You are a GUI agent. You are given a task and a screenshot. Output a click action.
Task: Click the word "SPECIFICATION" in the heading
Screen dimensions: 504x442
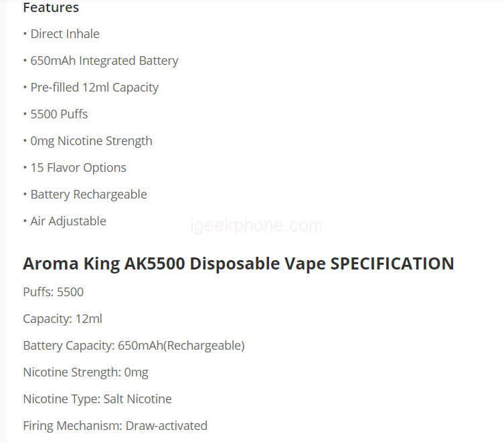click(x=392, y=263)
